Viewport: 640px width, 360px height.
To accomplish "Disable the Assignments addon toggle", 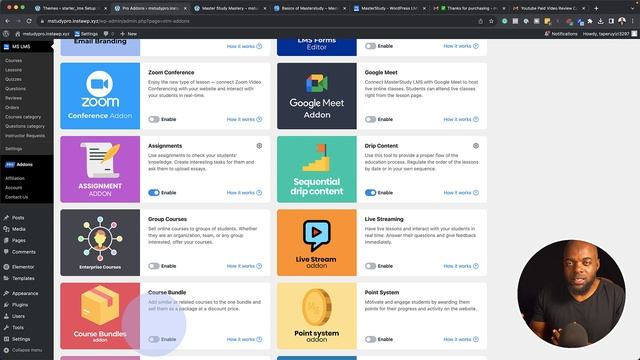I will point(154,193).
